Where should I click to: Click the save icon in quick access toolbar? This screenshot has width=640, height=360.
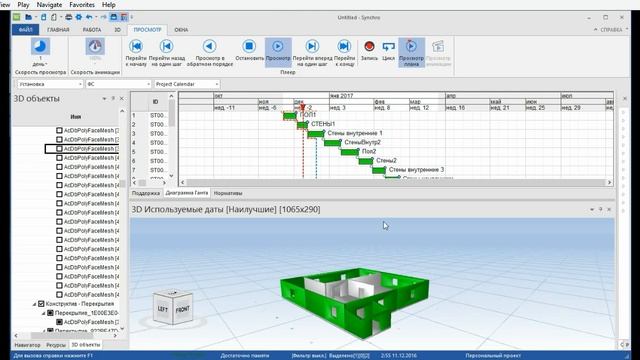44,17
